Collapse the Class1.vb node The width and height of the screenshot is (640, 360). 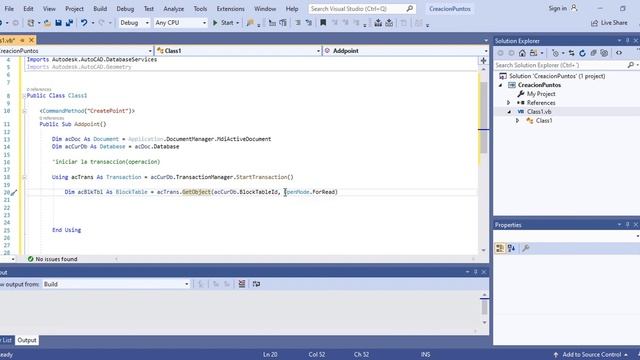click(509, 112)
